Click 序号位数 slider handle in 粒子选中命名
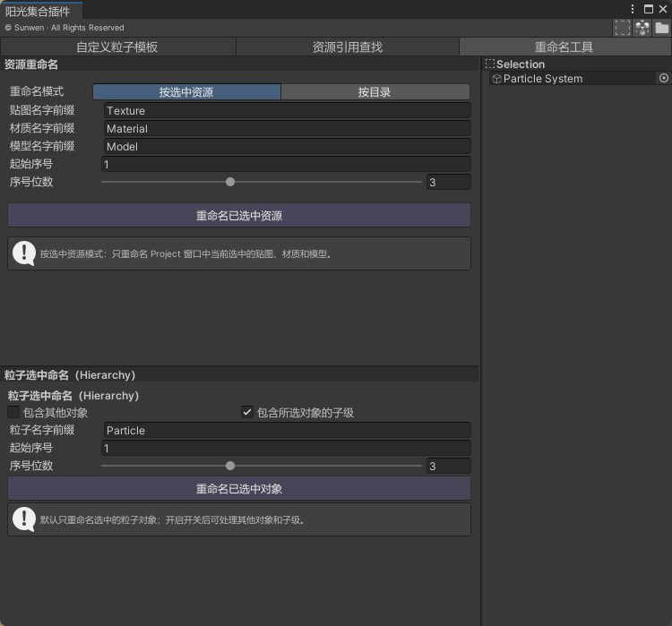Image resolution: width=672 pixels, height=626 pixels. pyautogui.click(x=230, y=466)
